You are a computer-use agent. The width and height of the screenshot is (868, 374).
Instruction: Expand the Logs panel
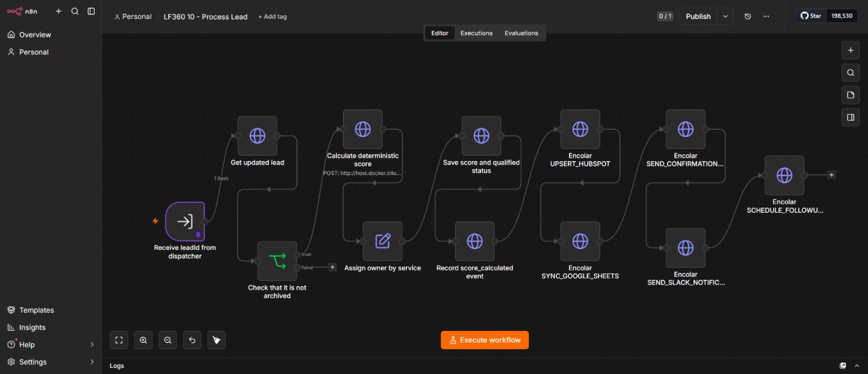coord(117,366)
